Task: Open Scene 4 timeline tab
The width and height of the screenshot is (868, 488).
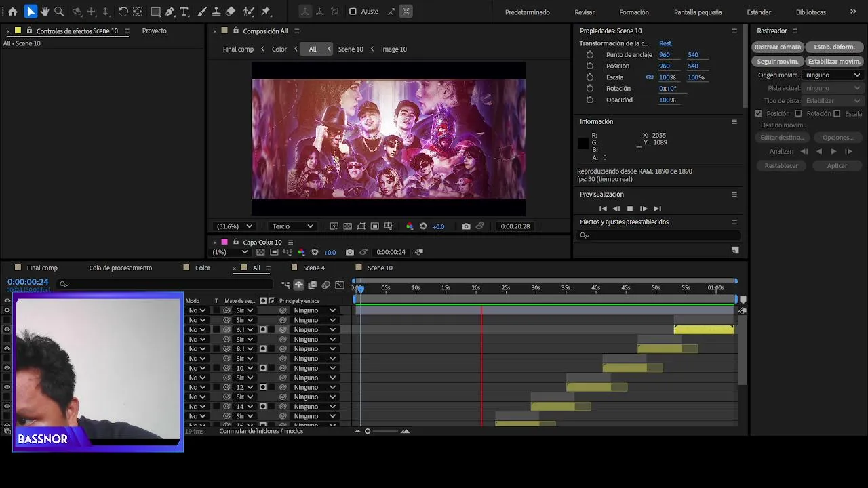Action: tap(313, 268)
